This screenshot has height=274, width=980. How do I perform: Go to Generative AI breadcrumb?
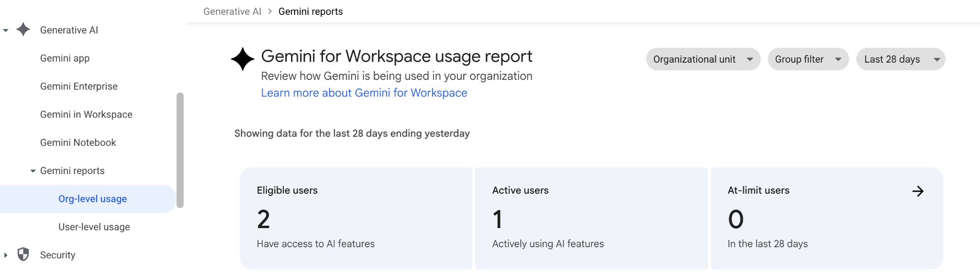[x=232, y=11]
